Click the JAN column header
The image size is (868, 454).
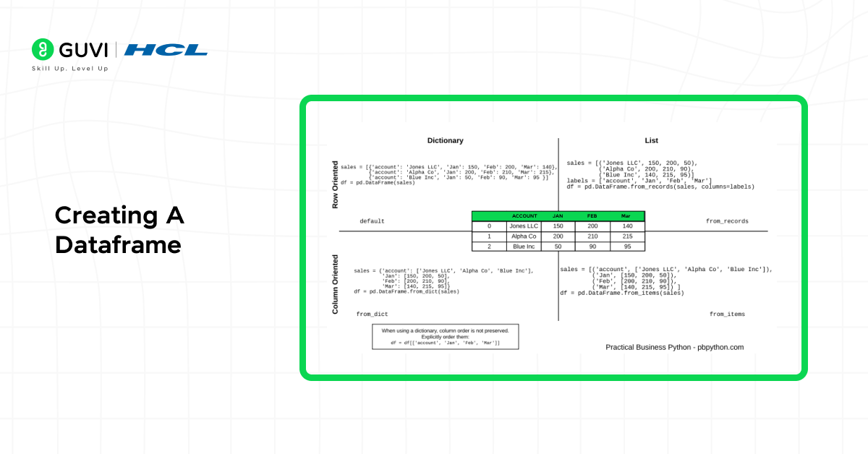(557, 215)
